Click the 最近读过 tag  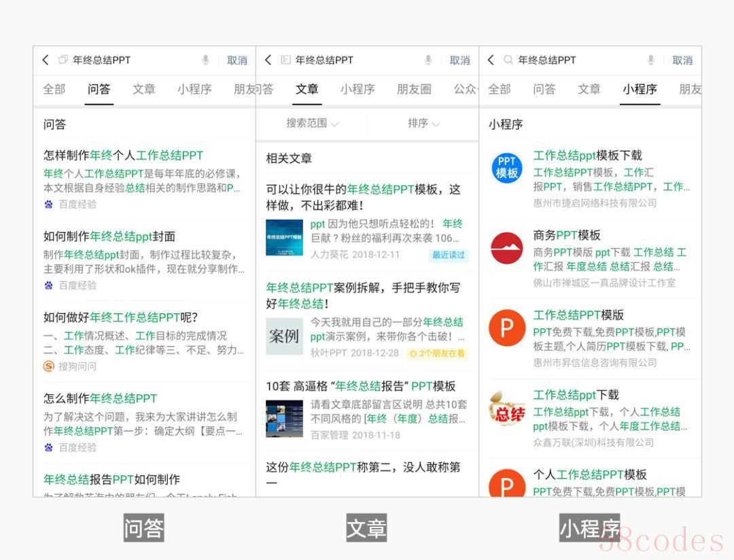(449, 255)
